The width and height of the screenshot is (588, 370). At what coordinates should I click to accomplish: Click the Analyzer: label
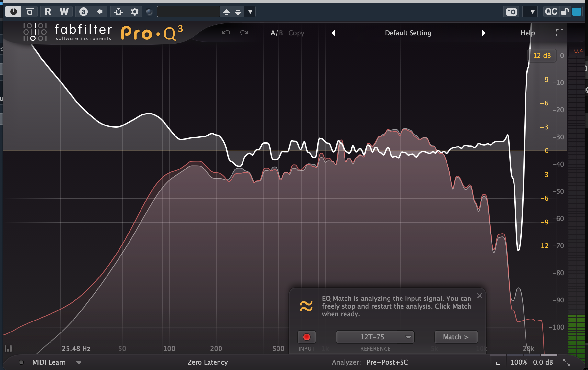tap(346, 362)
